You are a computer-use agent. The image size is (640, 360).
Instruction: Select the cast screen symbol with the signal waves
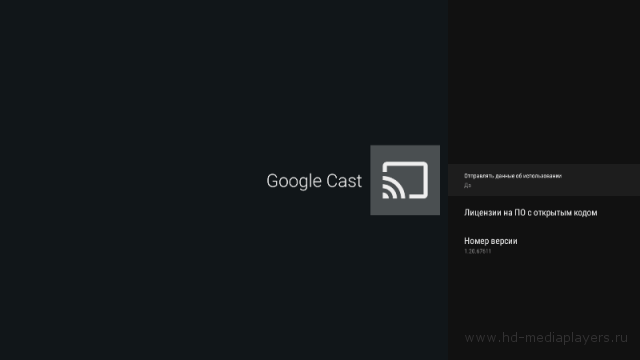[405, 180]
